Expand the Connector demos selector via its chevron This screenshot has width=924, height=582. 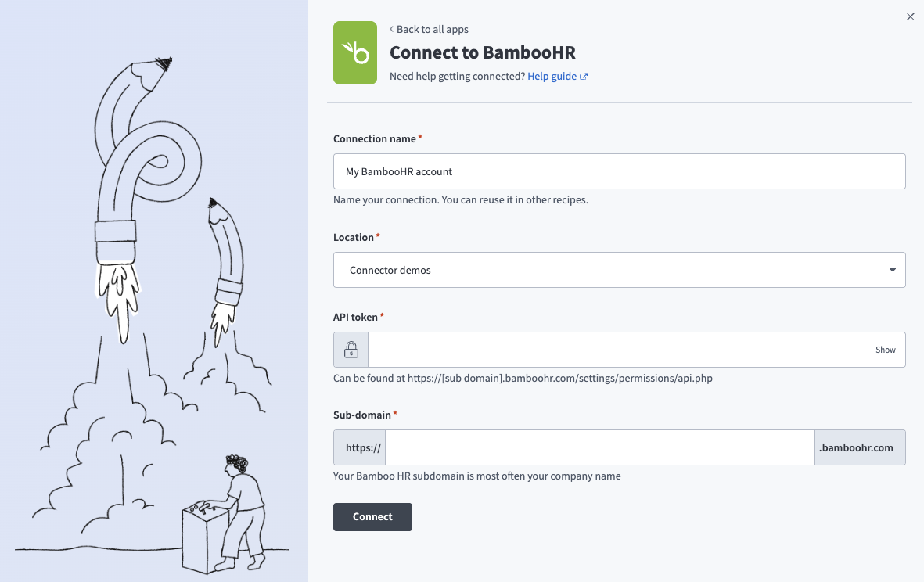tap(891, 269)
